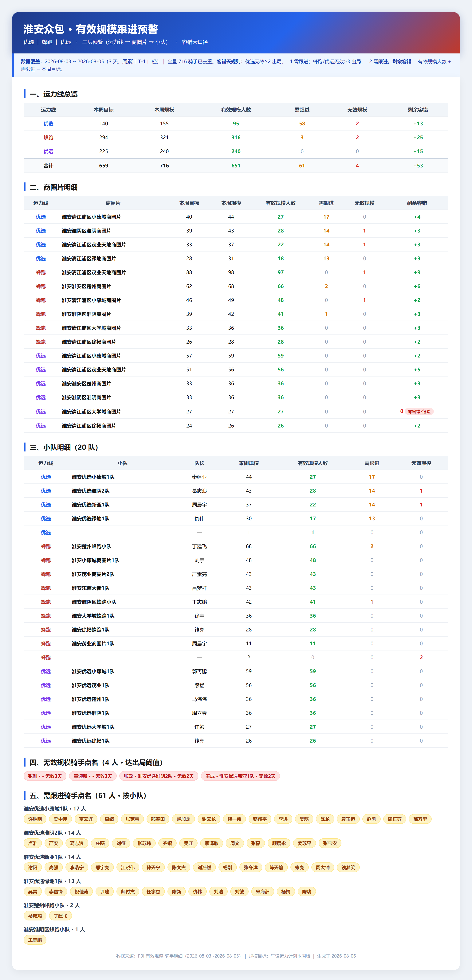Select rider chip 姜苏平
The width and height of the screenshot is (472, 980).
click(x=305, y=843)
